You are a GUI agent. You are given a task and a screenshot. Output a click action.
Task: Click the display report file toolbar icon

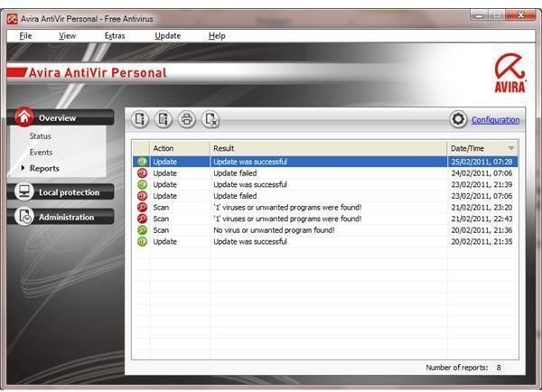point(140,119)
